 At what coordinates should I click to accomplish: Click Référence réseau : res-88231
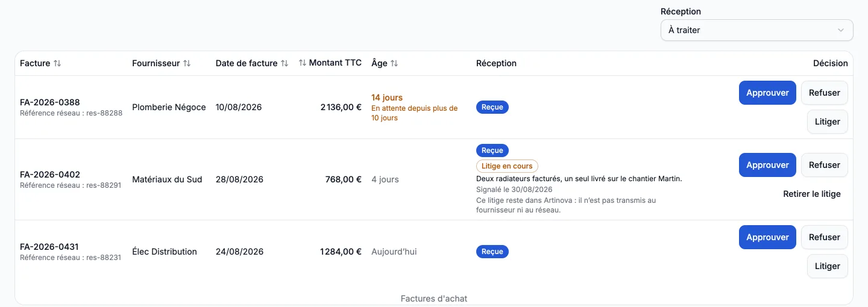(x=71, y=258)
